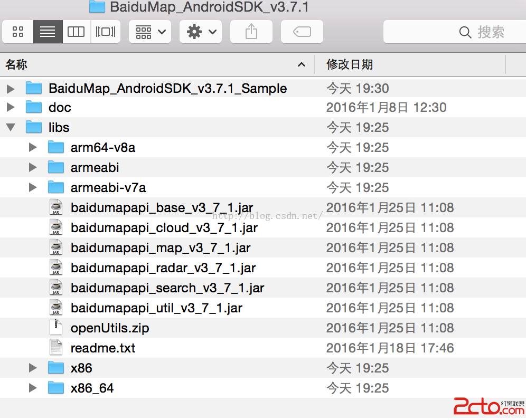This screenshot has height=420, width=526.
Task: Select the file name baidumapapi_map_v3_7_1.jar
Action: [x=161, y=248]
